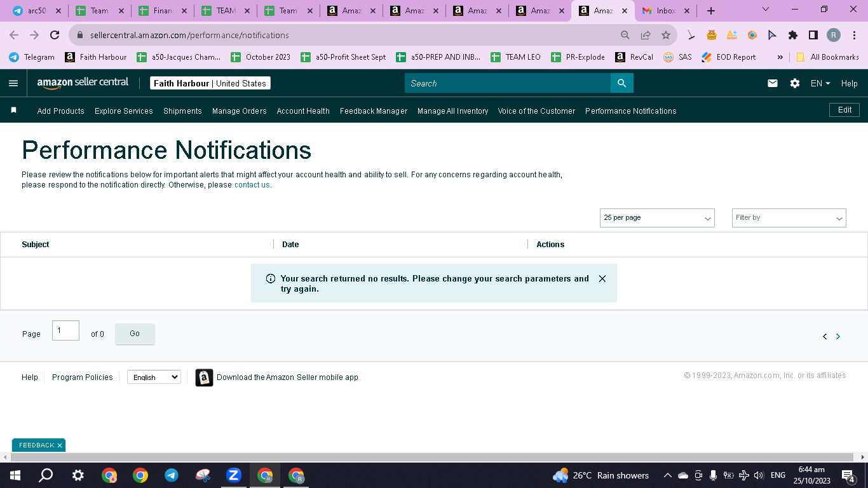The height and width of the screenshot is (488, 868).
Task: Click Download the Amazon Seller mobile app
Action: tap(287, 377)
